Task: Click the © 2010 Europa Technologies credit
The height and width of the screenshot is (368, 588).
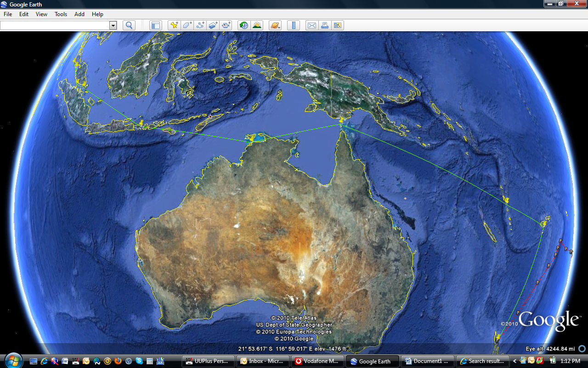Action: point(294,332)
